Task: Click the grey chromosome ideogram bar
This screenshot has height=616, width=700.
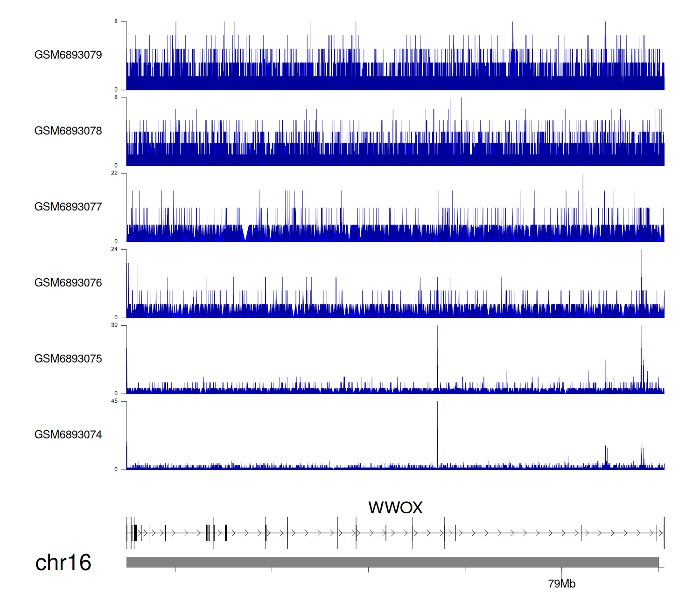Action: (x=392, y=562)
